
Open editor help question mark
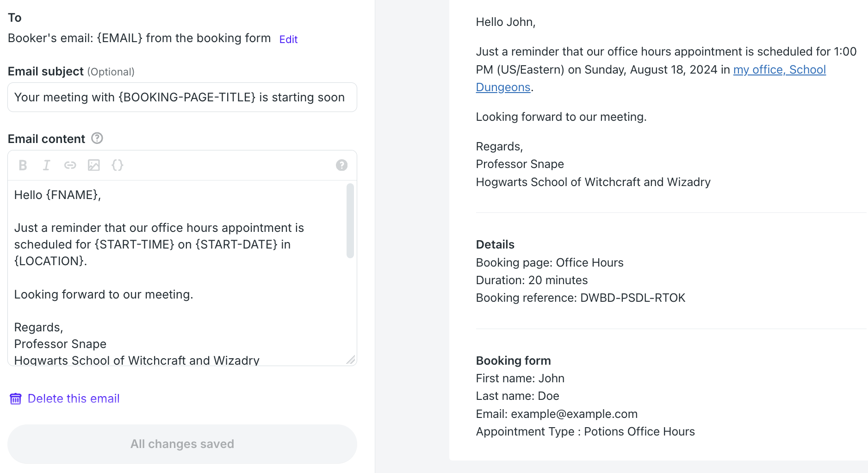point(341,165)
